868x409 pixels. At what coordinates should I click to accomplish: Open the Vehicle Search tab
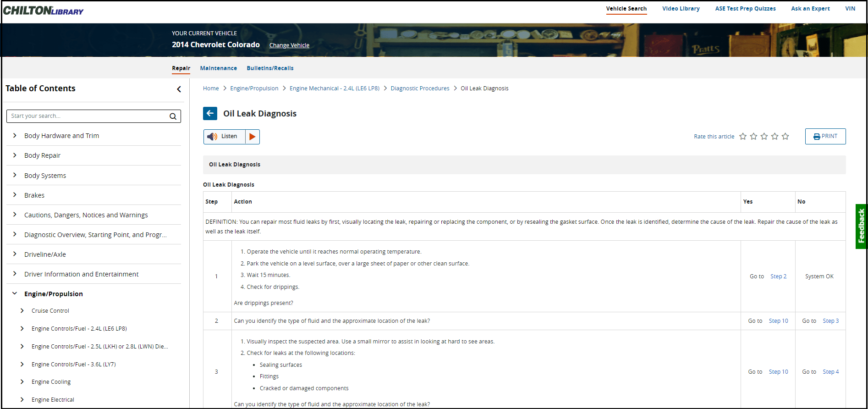point(626,9)
